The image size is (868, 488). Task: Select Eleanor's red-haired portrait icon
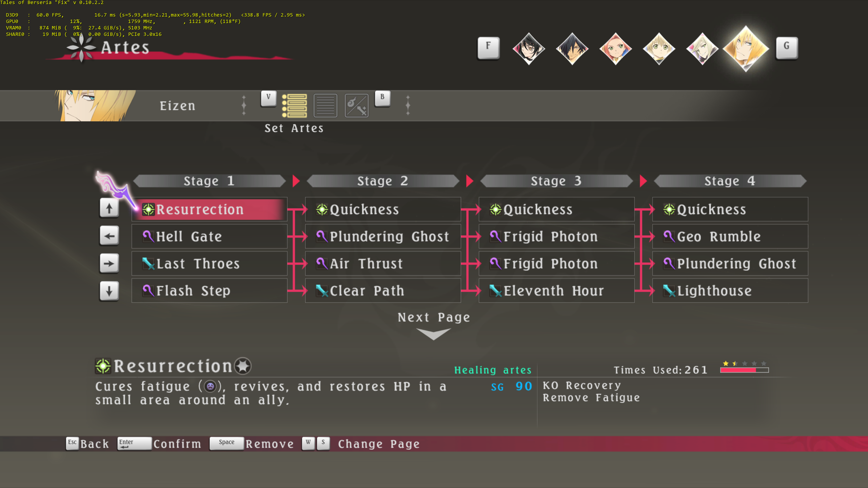(615, 48)
